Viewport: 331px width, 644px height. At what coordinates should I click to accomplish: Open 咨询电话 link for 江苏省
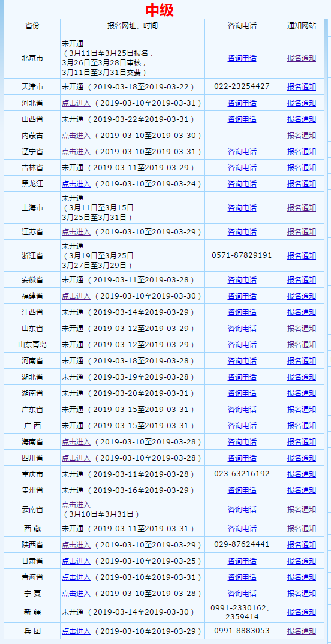(x=242, y=232)
